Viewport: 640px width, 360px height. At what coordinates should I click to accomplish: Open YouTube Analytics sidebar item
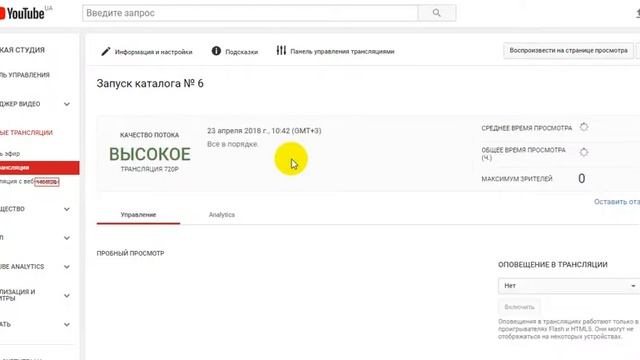[22, 267]
